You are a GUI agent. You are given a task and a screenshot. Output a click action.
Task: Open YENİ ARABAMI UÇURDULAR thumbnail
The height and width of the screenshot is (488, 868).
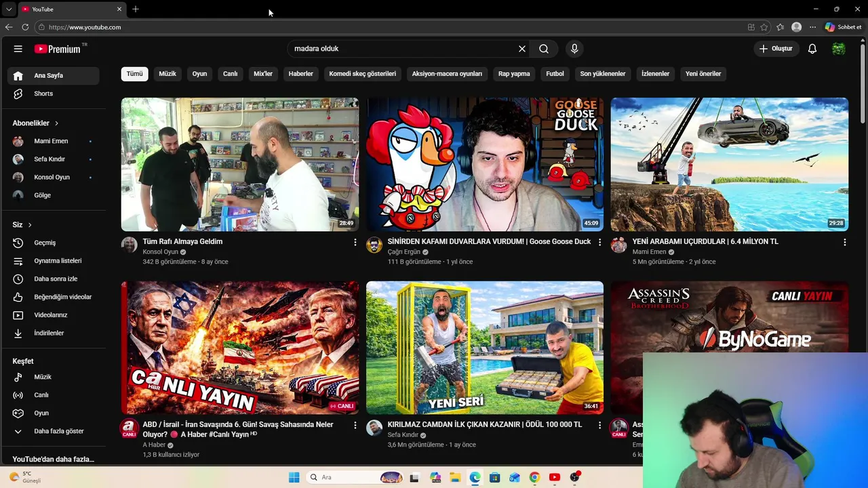pyautogui.click(x=730, y=165)
